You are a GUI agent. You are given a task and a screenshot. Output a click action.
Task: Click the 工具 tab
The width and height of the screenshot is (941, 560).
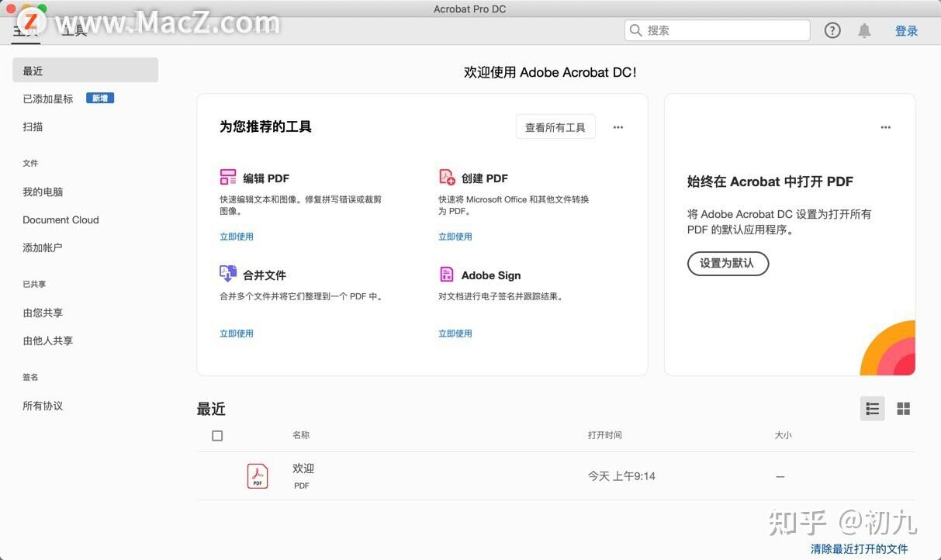[x=74, y=31]
